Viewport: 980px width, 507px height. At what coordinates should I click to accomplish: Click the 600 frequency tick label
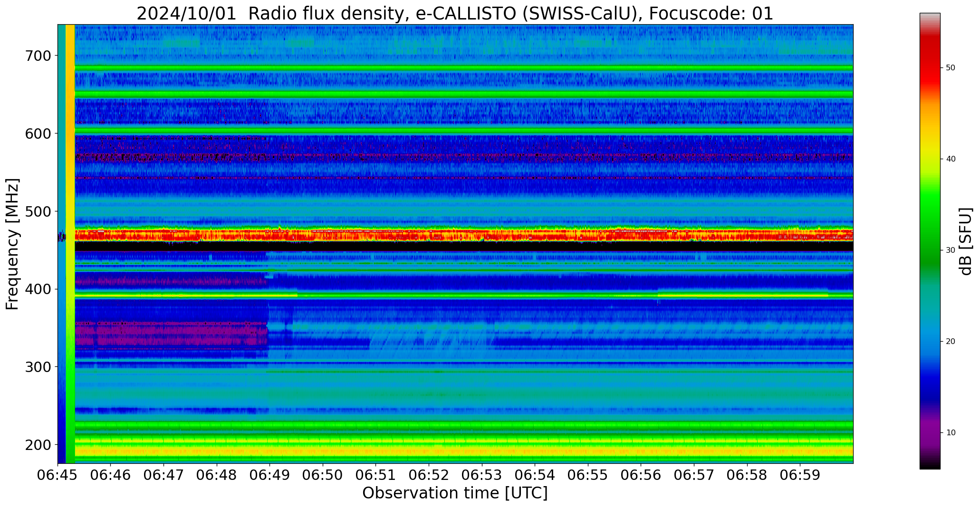38,134
